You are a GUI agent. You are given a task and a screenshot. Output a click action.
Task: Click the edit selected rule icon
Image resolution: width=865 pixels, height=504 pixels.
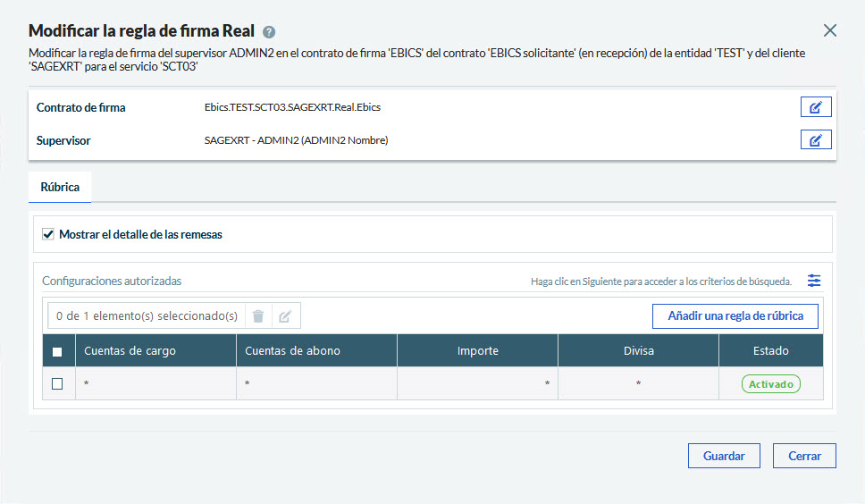point(285,315)
